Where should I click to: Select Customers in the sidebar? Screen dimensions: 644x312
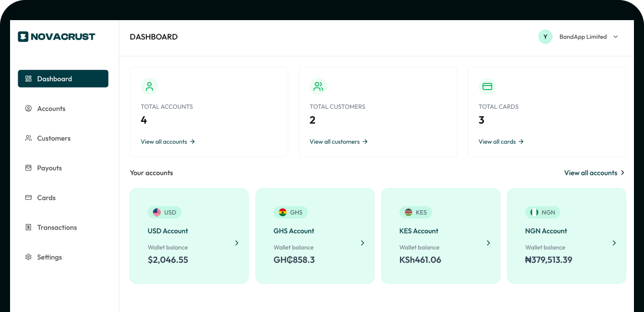[53, 138]
